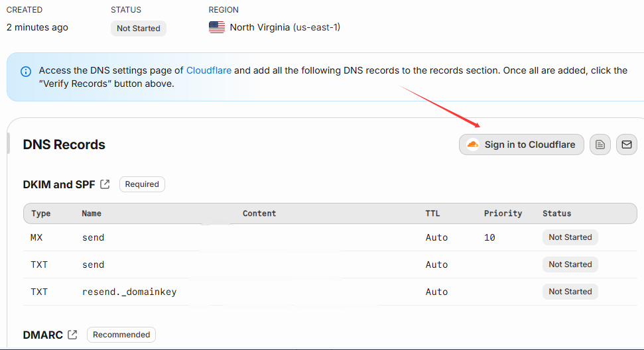
Task: Click the TTL column header
Action: click(x=432, y=213)
